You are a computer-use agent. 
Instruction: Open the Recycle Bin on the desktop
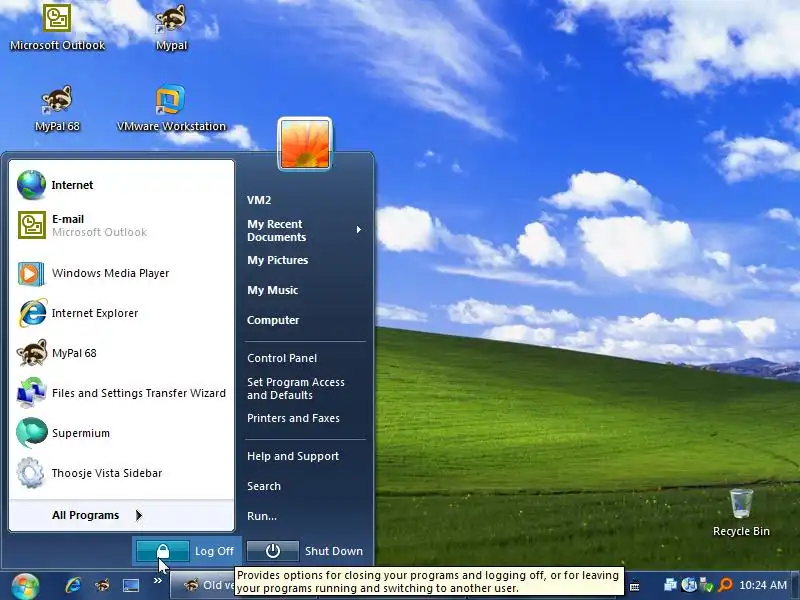tap(741, 512)
